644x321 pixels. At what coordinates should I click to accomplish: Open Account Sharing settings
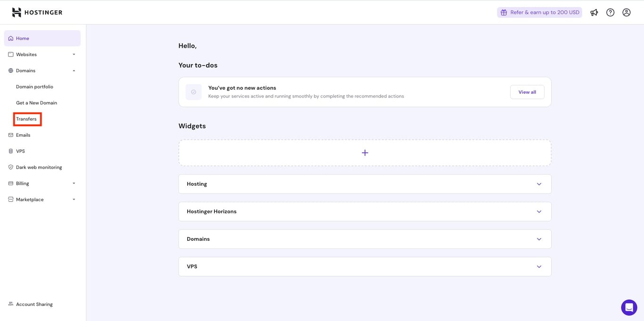pyautogui.click(x=33, y=304)
